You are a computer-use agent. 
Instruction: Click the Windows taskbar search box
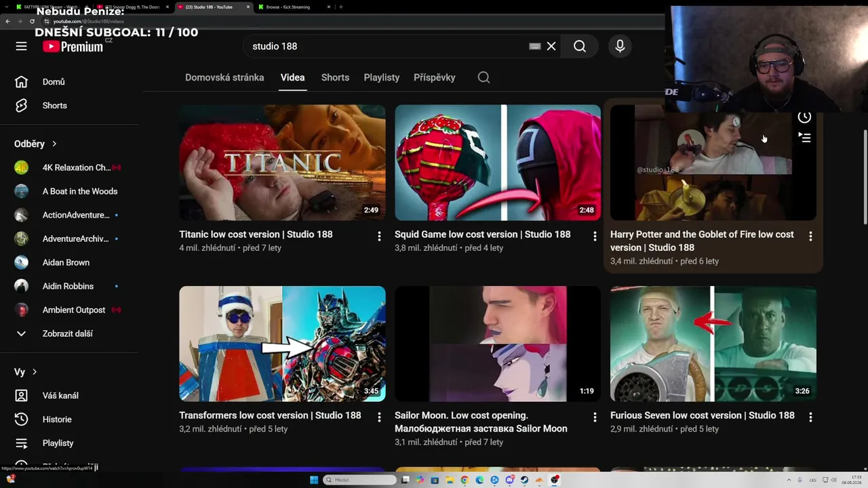[360, 480]
